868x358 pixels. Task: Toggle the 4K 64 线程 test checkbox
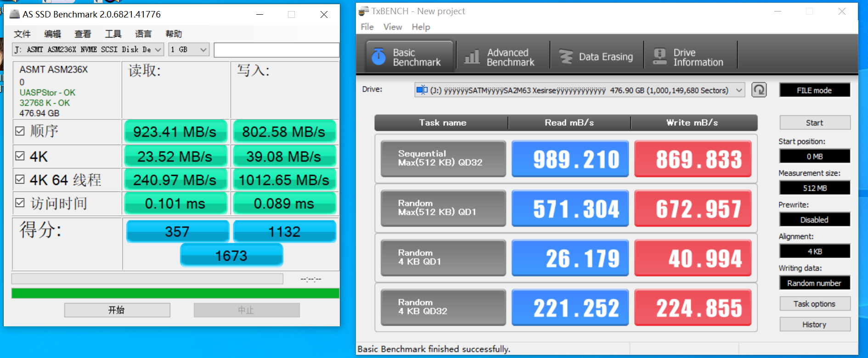[20, 179]
